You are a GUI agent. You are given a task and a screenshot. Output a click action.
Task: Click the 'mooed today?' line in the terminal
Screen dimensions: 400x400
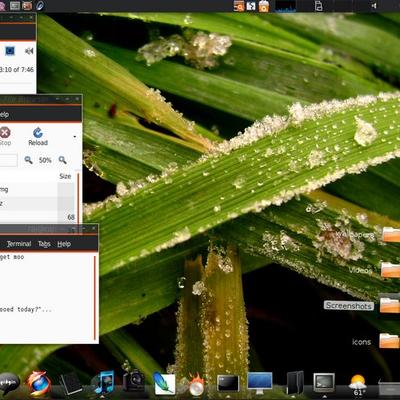26,310
